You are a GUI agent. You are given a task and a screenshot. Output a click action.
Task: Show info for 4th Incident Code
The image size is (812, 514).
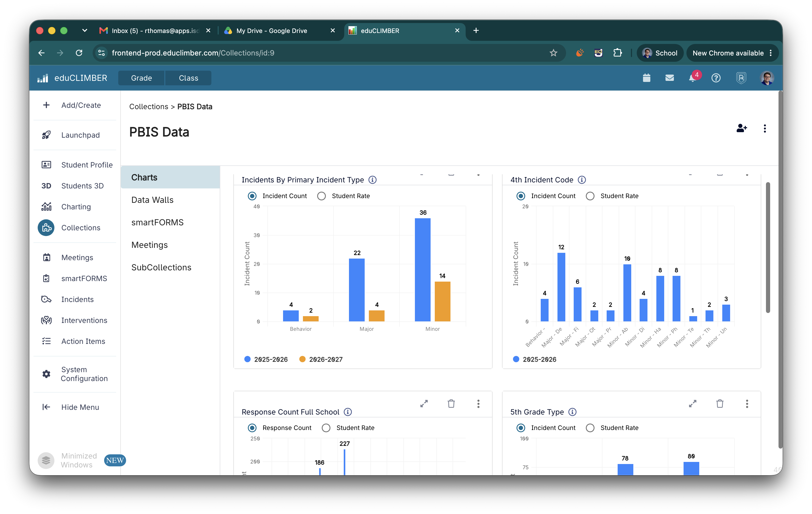coord(582,180)
